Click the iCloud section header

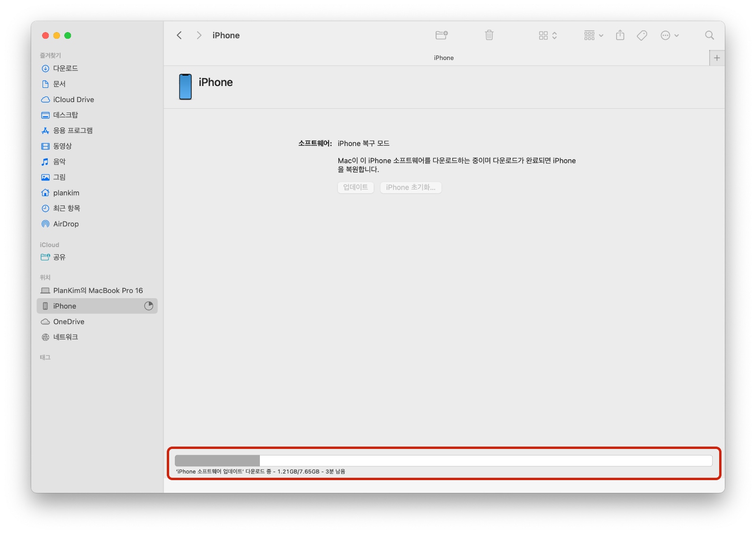click(x=49, y=245)
